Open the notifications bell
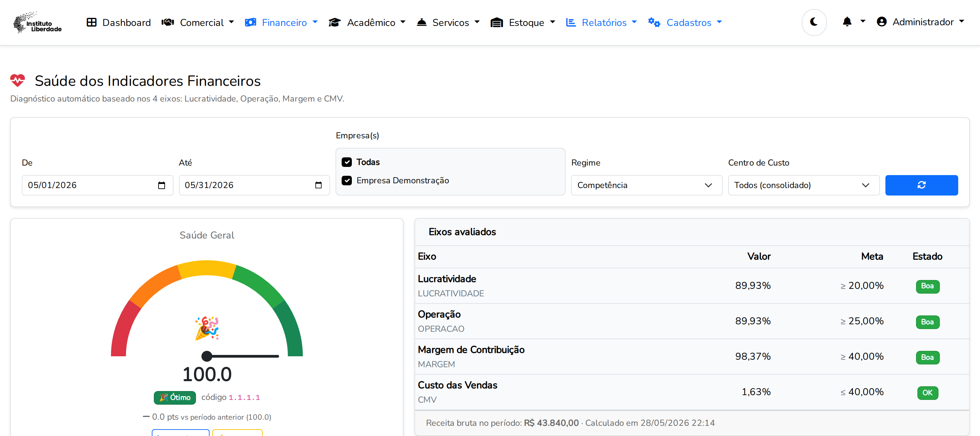This screenshot has height=436, width=980. coord(847,22)
